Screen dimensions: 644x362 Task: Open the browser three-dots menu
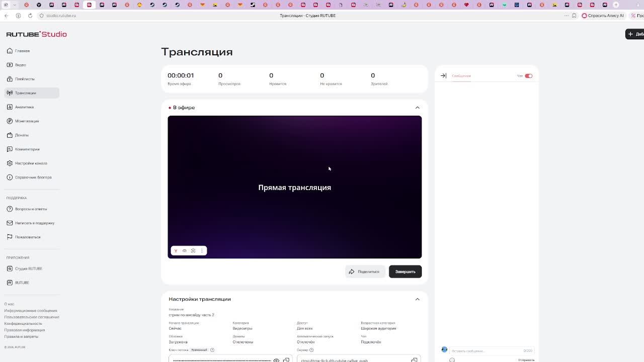pyautogui.click(x=567, y=16)
